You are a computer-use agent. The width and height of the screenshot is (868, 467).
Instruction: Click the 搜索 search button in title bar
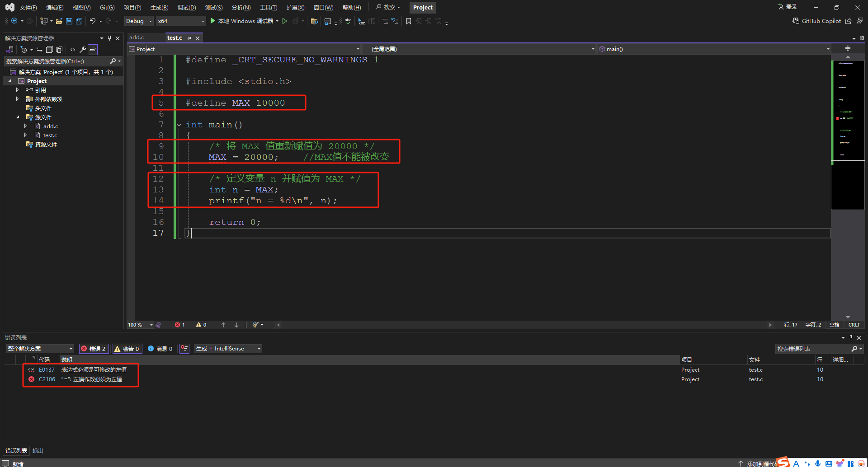388,7
